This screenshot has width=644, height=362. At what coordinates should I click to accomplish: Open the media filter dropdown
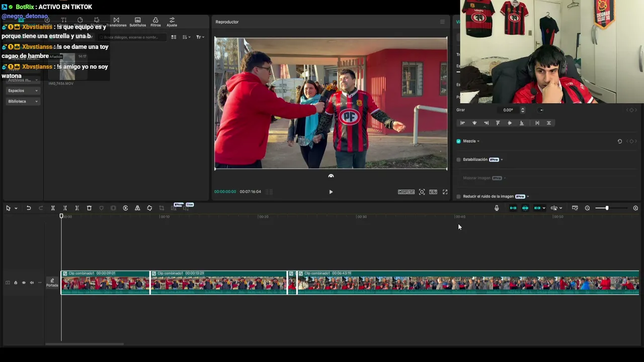point(200,37)
